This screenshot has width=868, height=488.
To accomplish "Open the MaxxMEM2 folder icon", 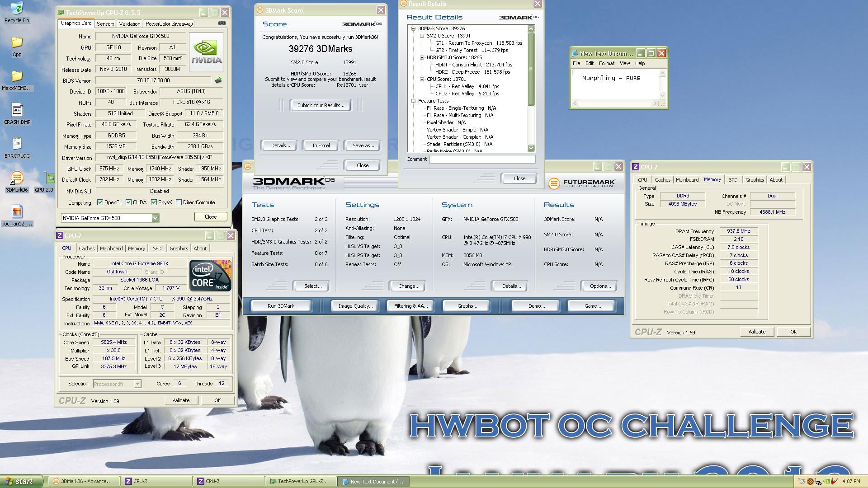I will point(17,76).
